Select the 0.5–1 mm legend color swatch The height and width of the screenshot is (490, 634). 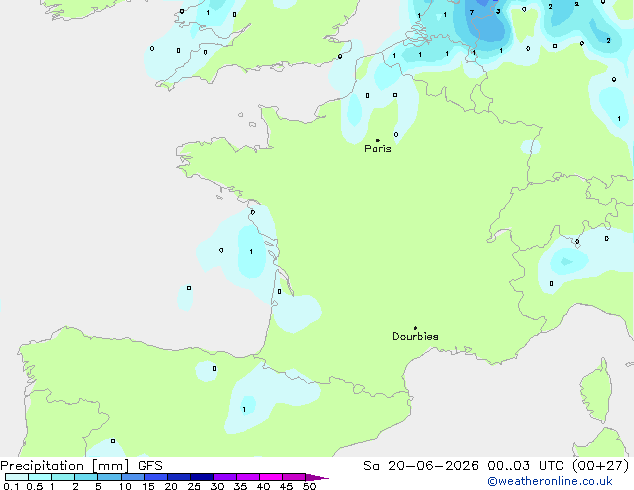pos(40,477)
